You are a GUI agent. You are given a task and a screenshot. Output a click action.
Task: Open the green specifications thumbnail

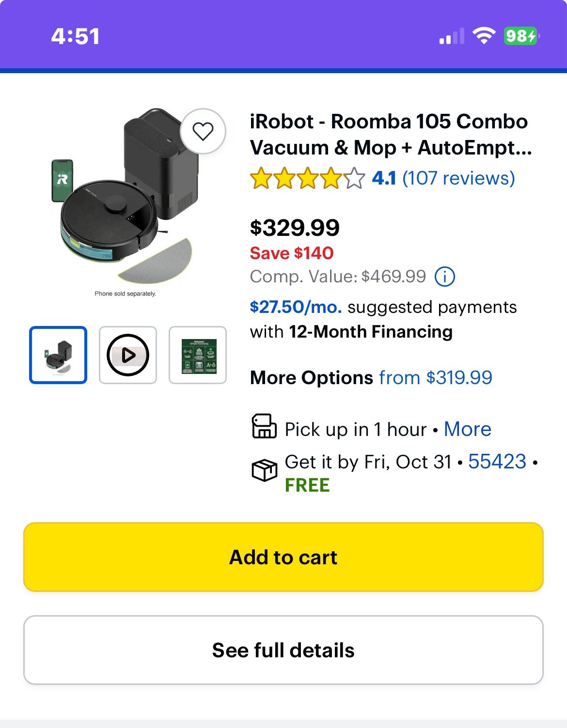(197, 355)
